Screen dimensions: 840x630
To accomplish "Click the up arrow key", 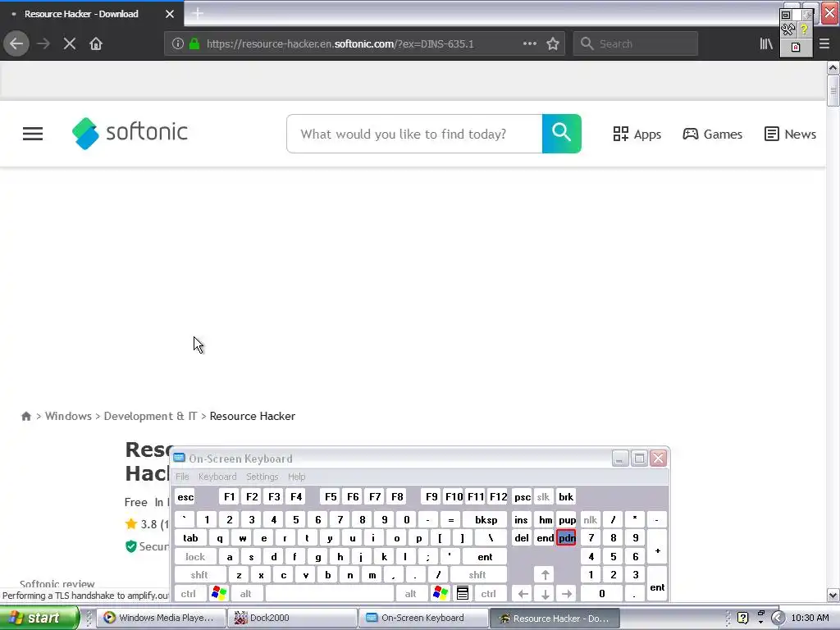I will 545,575.
